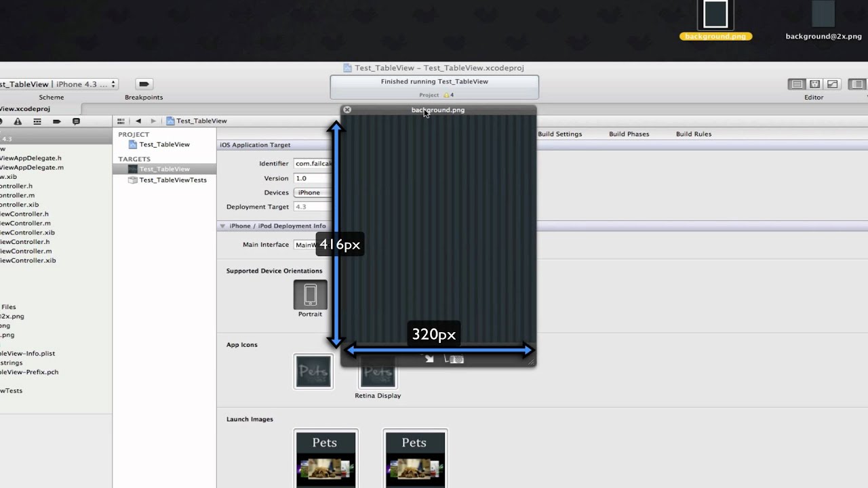Open the issue navigator warning icon
This screenshot has height=488, width=868.
(x=18, y=121)
